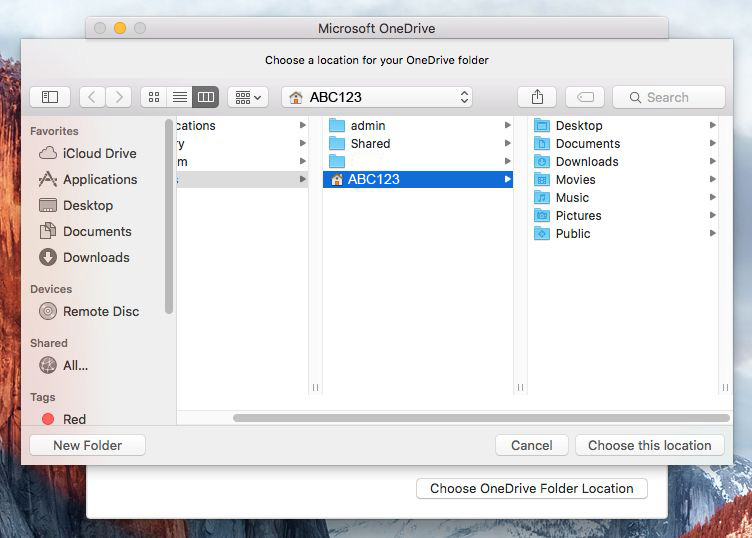Open the item arrangement dropdown
The image size is (752, 538).
248,97
